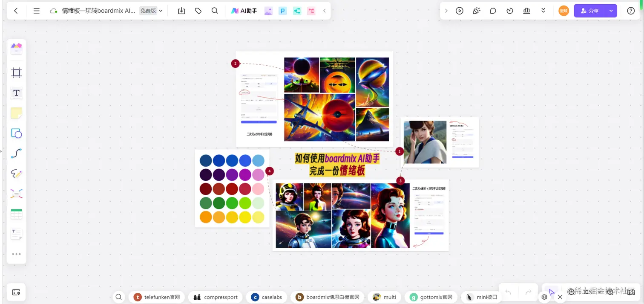Viewport: 644px width, 304px height.
Task: Click the purple 分享 share button
Action: (x=589, y=11)
